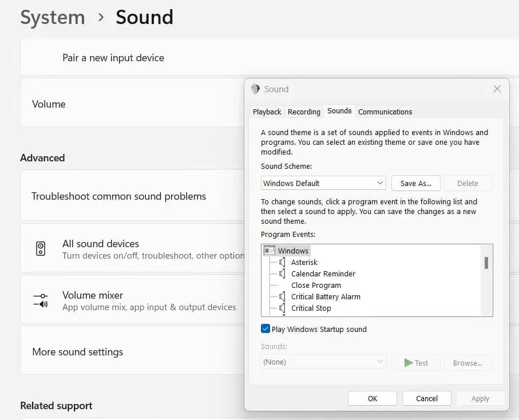Screen dimensions: 519x420
Task: Click the Volume mixer icon
Action: tap(41, 300)
